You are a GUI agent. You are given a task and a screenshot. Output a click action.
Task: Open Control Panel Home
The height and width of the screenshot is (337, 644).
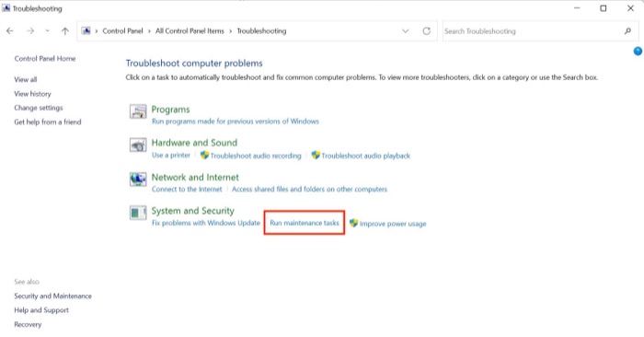tap(45, 58)
